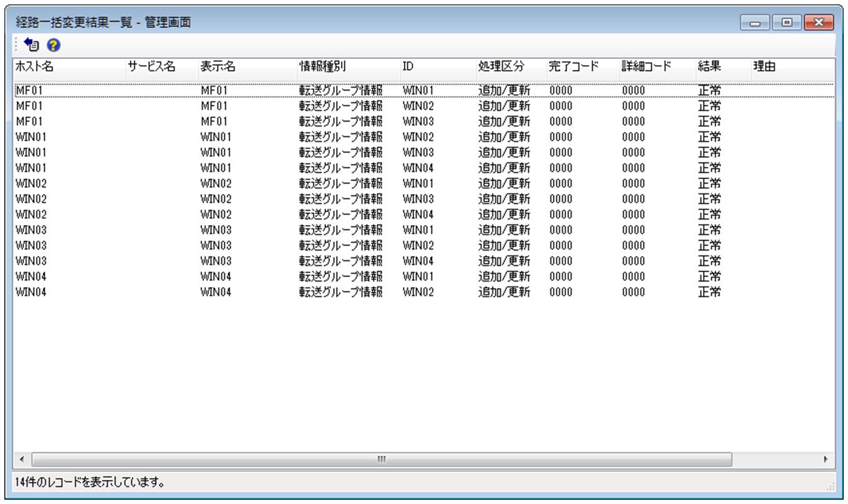Select host WIN03 row with ID WIN04

424,261
